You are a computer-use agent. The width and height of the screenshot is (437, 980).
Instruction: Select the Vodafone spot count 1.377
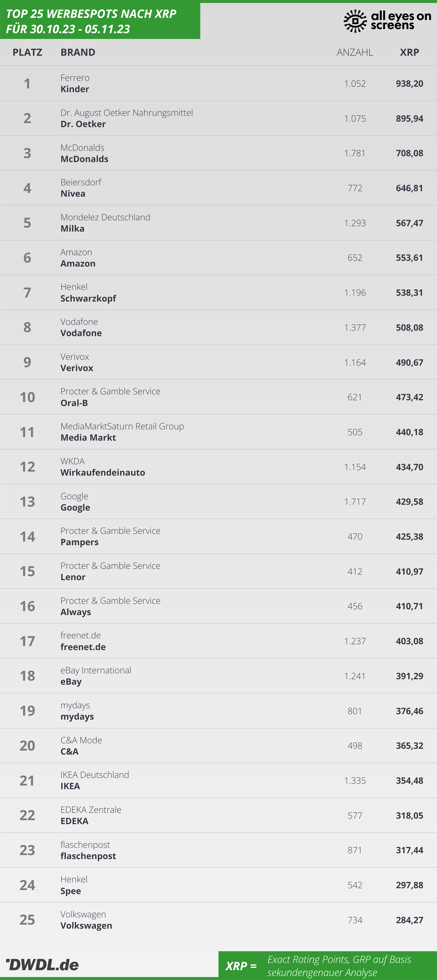click(x=355, y=327)
